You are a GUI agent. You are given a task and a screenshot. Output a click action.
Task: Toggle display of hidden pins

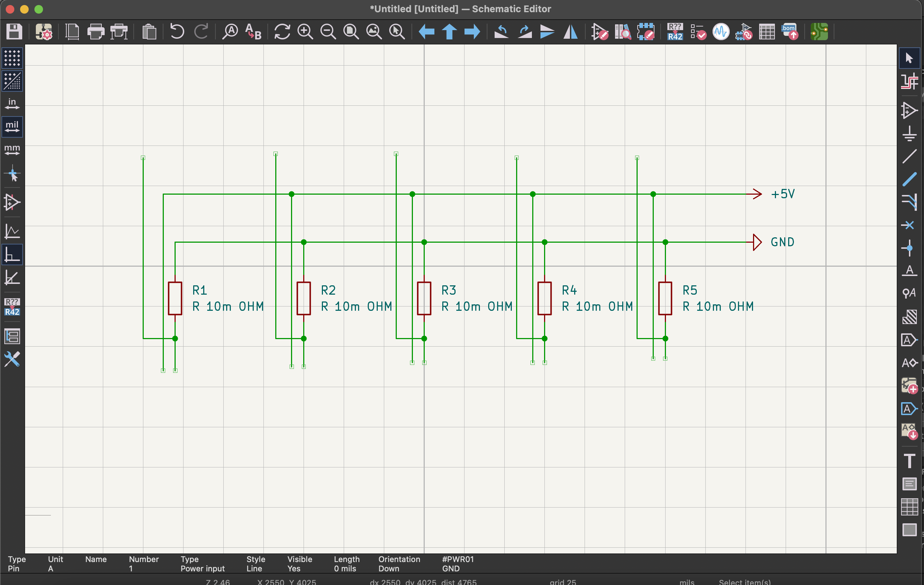13,203
